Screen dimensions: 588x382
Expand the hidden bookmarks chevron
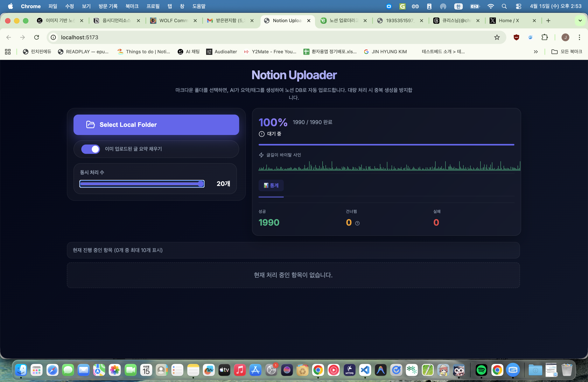[x=536, y=52]
